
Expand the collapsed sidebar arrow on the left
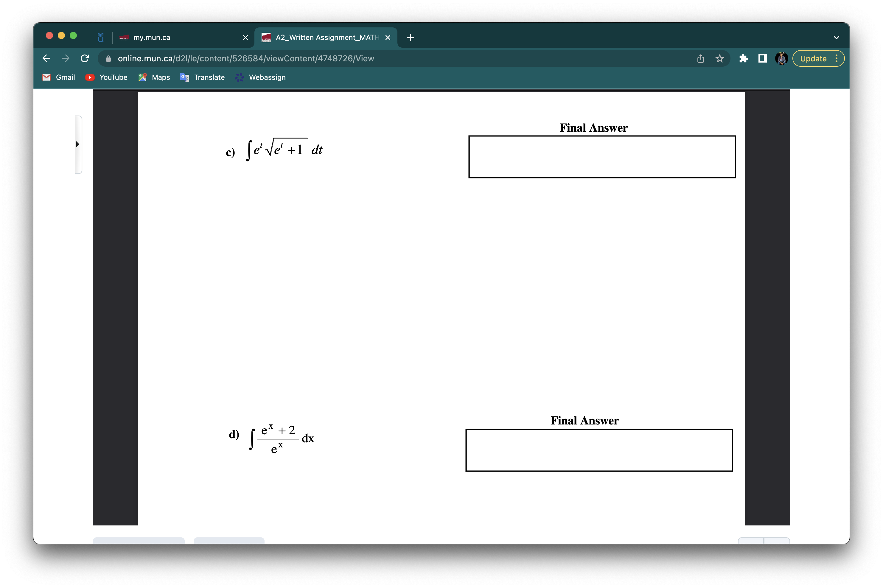coord(78,144)
